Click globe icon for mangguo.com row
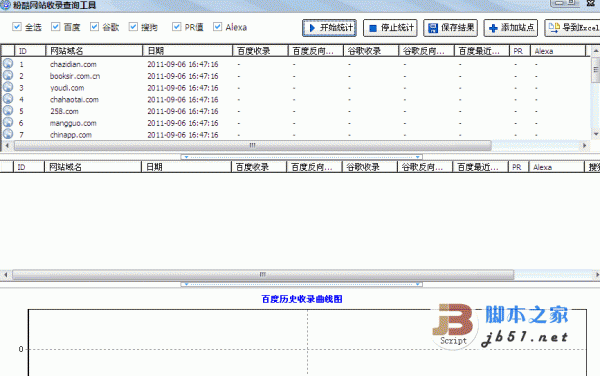This screenshot has width=600, height=376. tap(8, 122)
